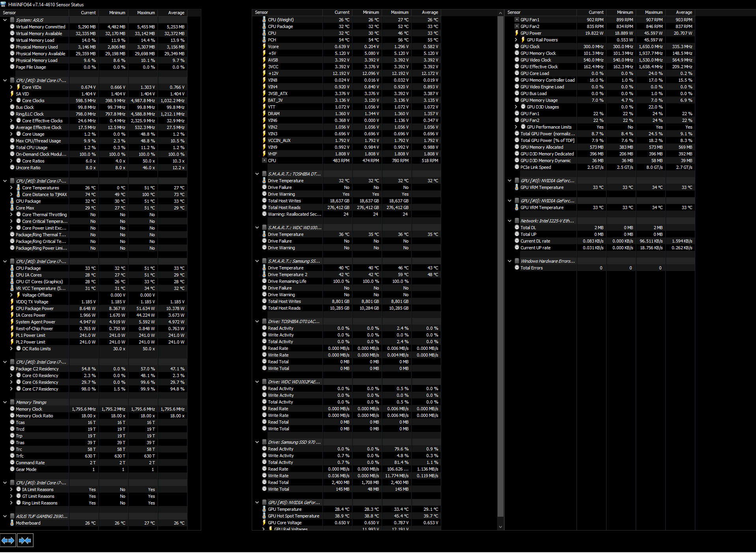Expand the OC Ratio Limits row
This screenshot has height=553, width=756.
[x=11, y=349]
